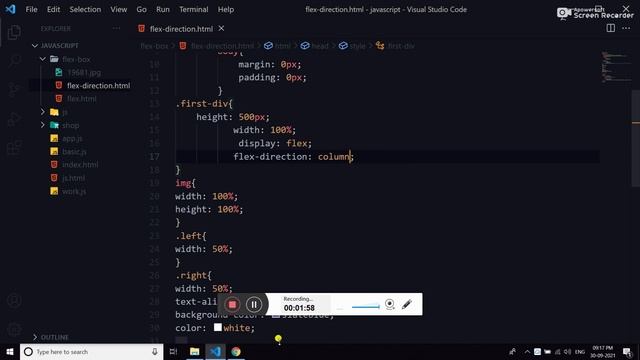Screen dimensions: 640x360
Task: Expand the shop folder
Action: [43, 125]
